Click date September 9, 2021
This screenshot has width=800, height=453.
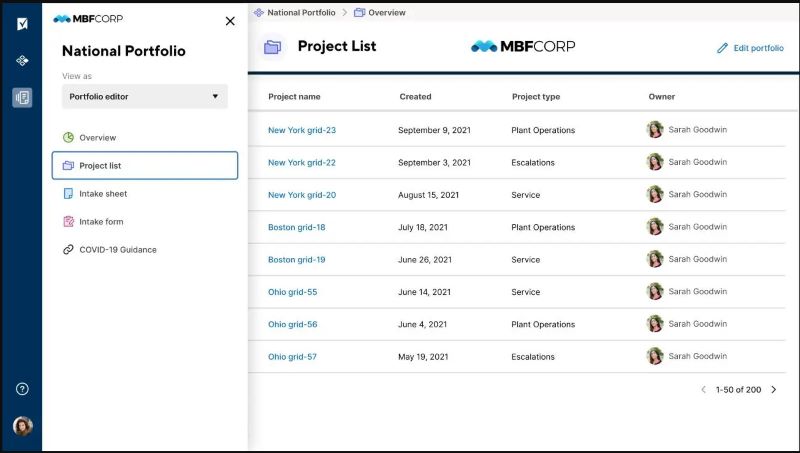pyautogui.click(x=434, y=130)
